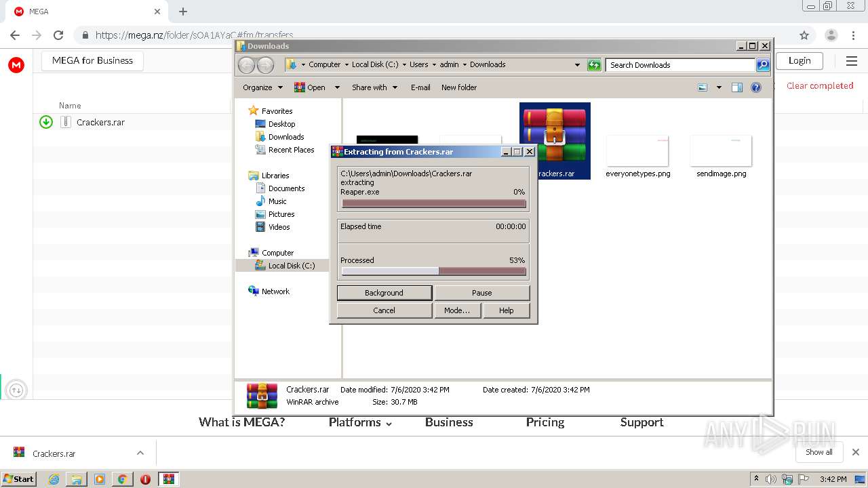Click Chrome taskbar icon
868x488 pixels.
[122, 479]
